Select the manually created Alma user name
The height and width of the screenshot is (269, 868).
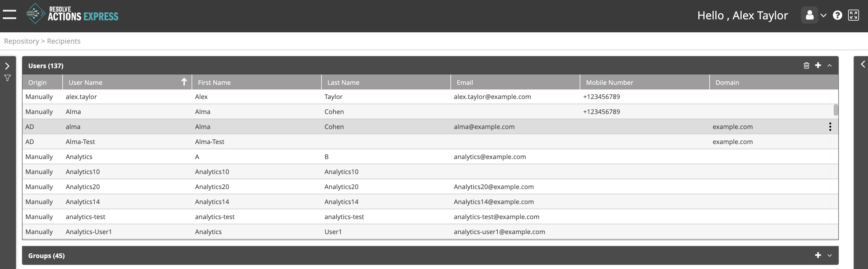coord(73,112)
